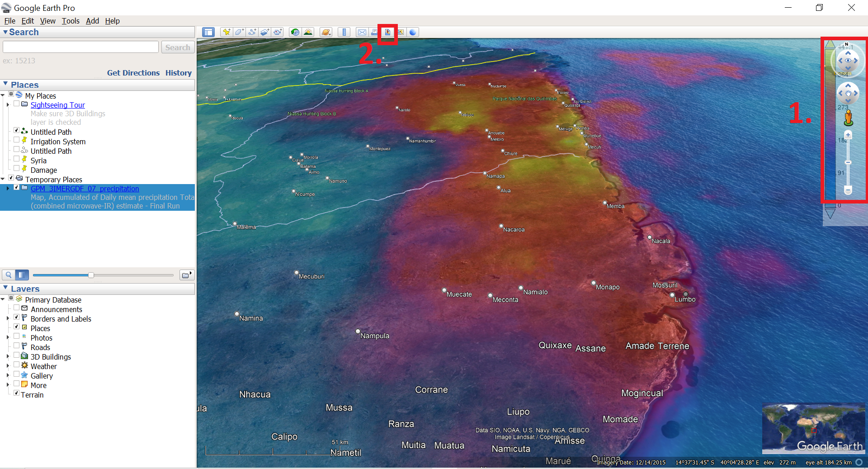Click the layer opacity slider handle
This screenshot has height=469, width=868.
click(x=91, y=275)
